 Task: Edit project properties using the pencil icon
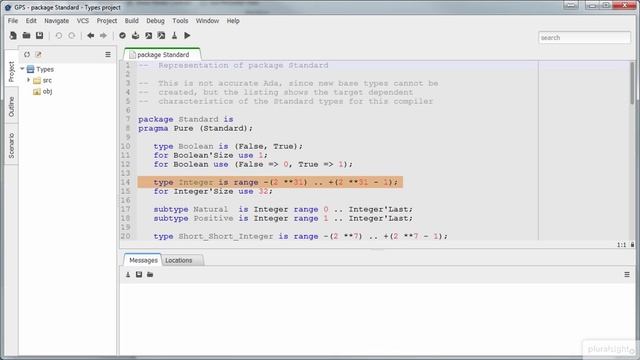[x=38, y=54]
